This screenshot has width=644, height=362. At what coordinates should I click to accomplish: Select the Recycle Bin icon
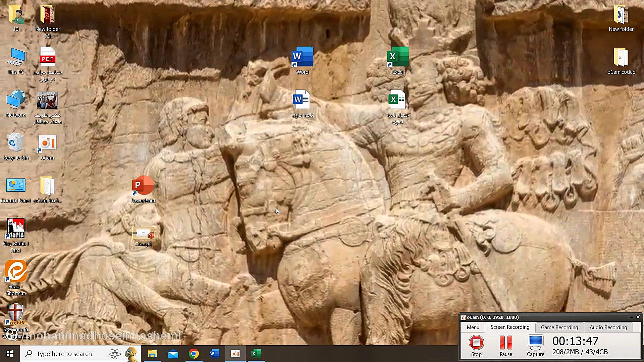coord(15,146)
